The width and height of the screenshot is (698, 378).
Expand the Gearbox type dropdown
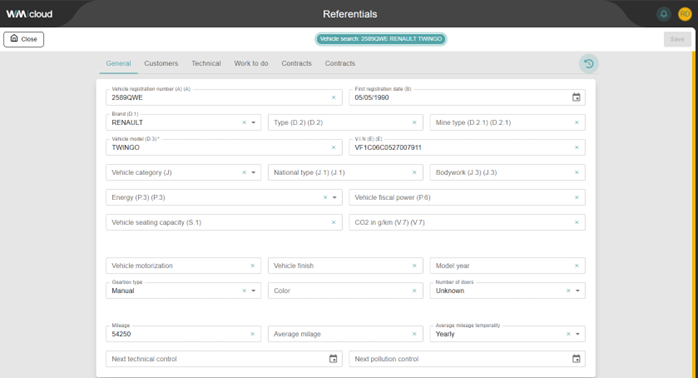[253, 291]
